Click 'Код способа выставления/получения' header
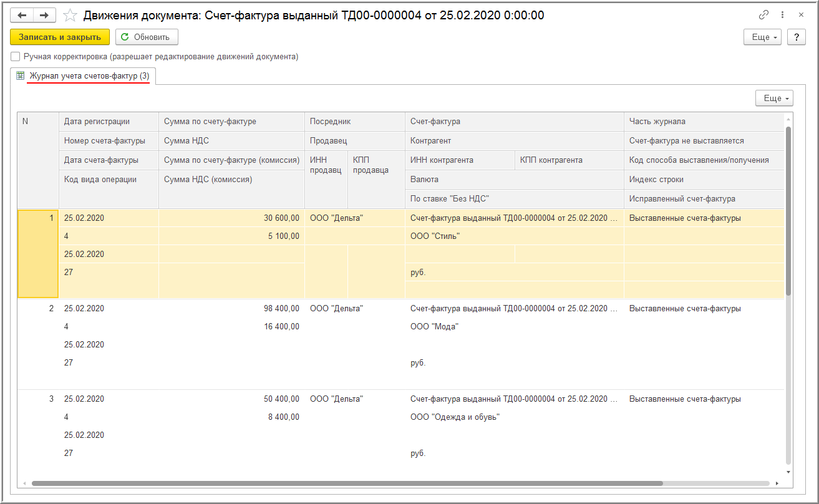This screenshot has height=504, width=819. (x=704, y=160)
